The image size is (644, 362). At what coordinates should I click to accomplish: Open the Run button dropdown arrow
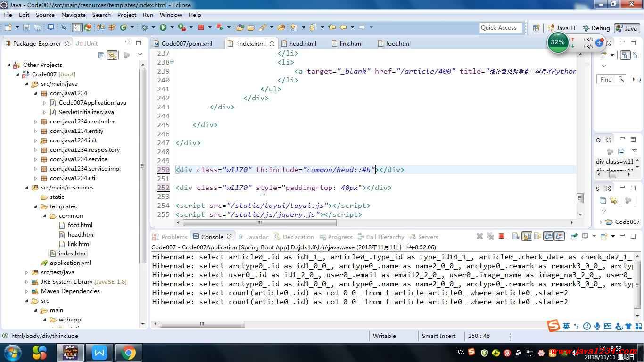pos(172,27)
